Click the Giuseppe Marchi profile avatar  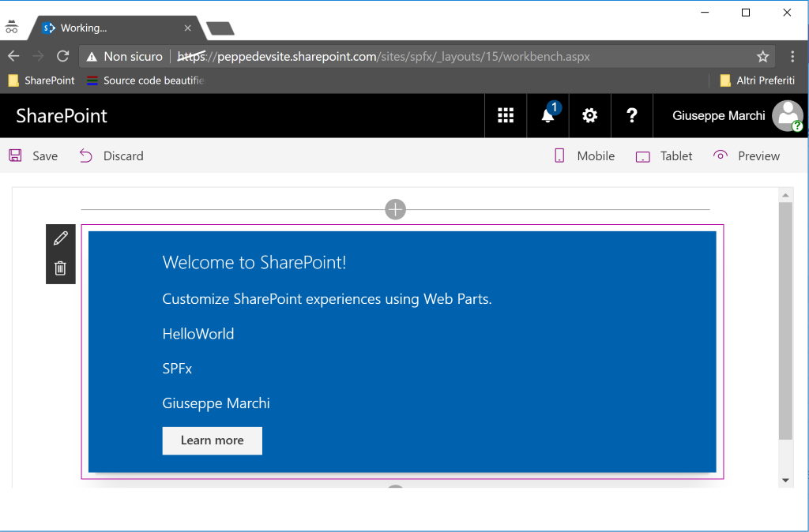787,115
